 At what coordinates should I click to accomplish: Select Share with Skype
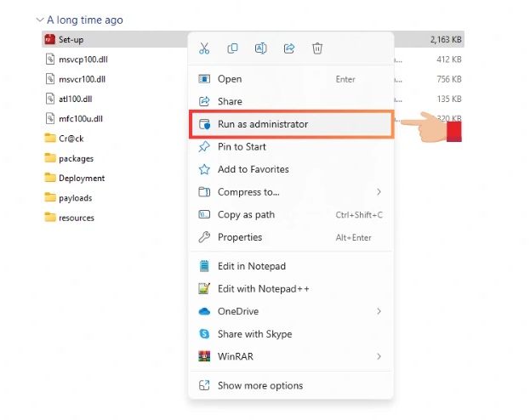pos(291,334)
